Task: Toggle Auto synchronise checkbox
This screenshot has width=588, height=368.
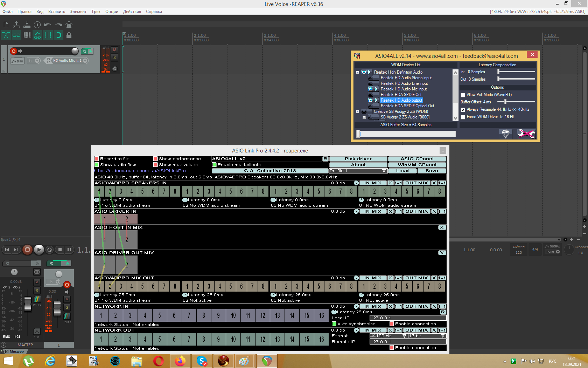Action: point(334,324)
